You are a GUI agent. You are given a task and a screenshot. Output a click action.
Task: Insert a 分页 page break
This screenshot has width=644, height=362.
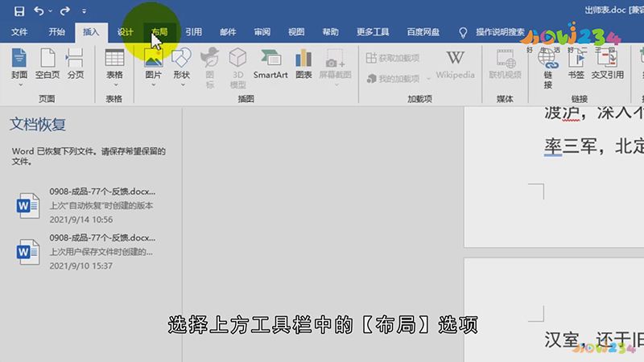(75, 64)
